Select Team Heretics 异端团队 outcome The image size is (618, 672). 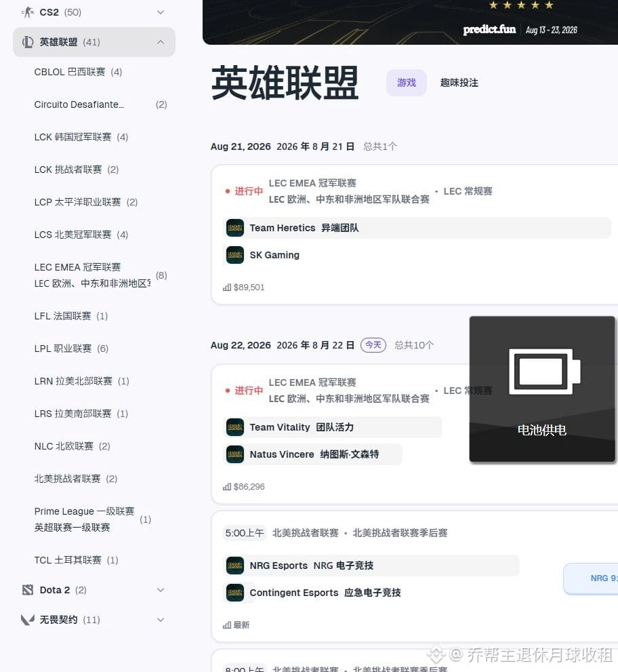417,228
